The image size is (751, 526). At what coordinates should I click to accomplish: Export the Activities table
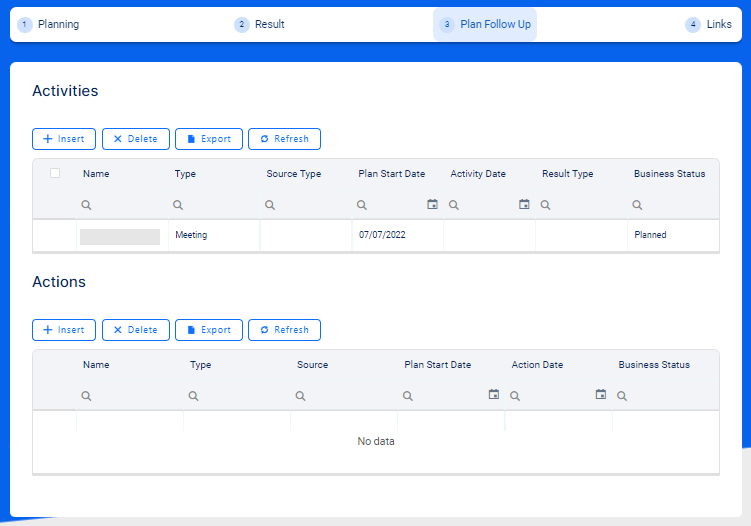click(208, 139)
